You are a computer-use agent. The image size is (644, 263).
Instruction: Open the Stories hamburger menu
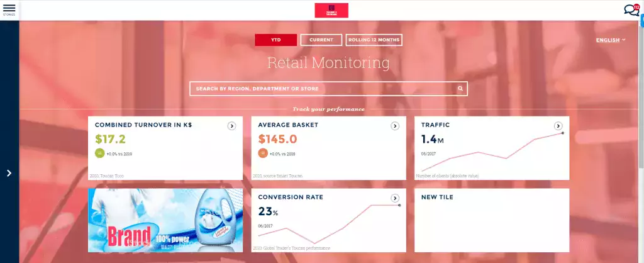(9, 9)
